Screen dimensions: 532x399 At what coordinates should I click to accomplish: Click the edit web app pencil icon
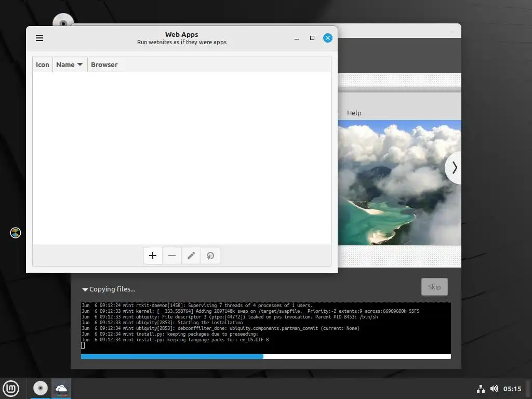click(x=191, y=256)
